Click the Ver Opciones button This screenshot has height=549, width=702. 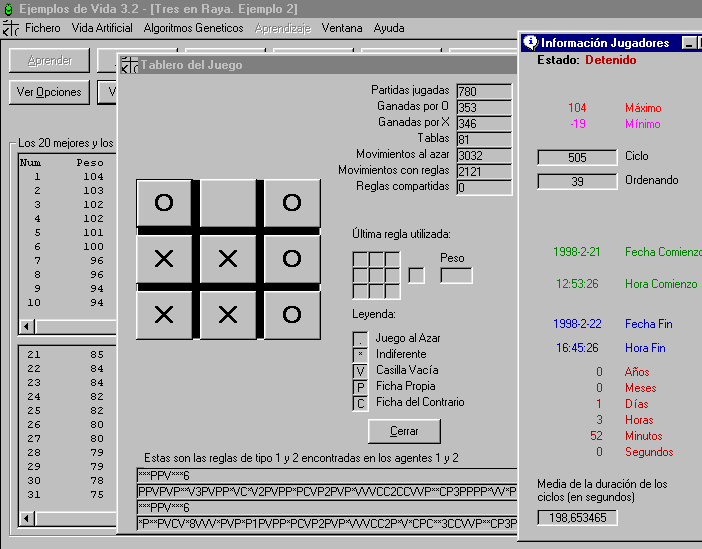click(x=49, y=92)
